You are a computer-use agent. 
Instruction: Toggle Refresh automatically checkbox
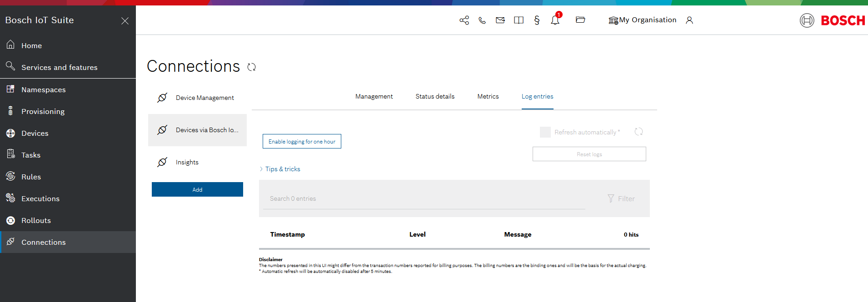(x=545, y=132)
